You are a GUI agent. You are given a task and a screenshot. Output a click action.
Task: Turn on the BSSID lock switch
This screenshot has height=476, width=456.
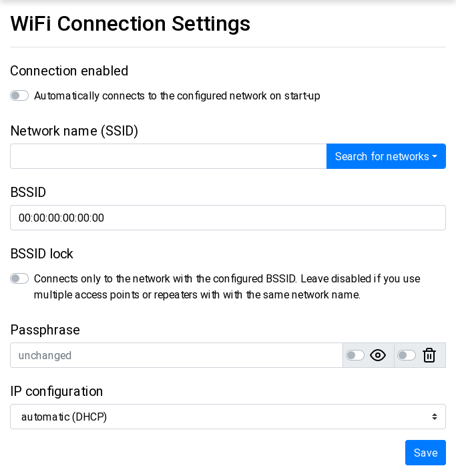(19, 278)
